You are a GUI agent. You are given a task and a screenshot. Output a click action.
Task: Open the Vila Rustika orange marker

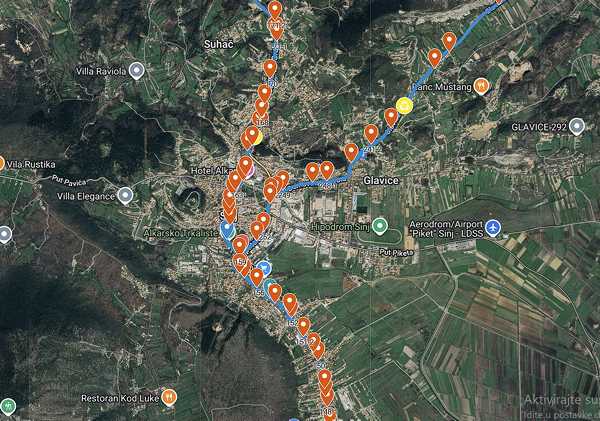click(x=1, y=164)
